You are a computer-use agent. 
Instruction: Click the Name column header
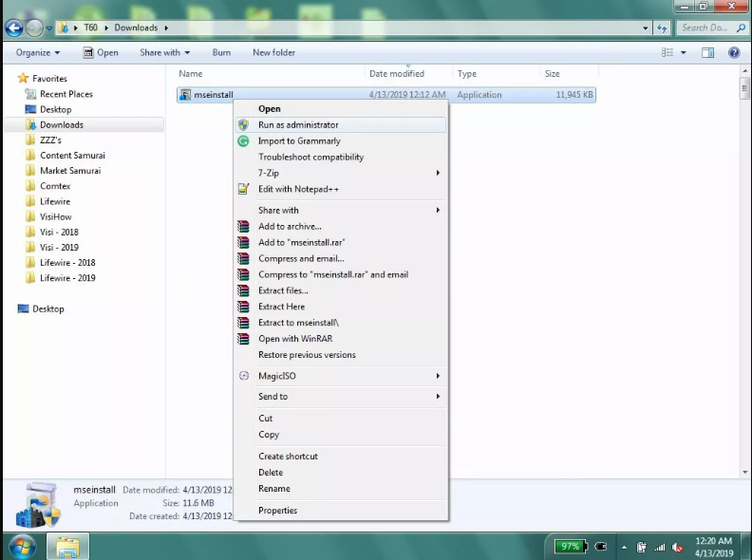(271, 74)
